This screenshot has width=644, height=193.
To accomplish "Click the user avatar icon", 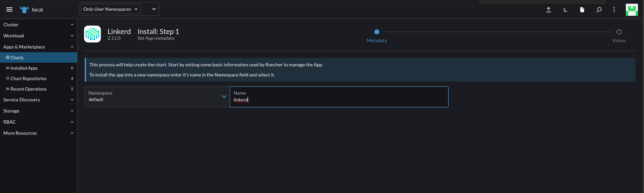I will point(632,10).
